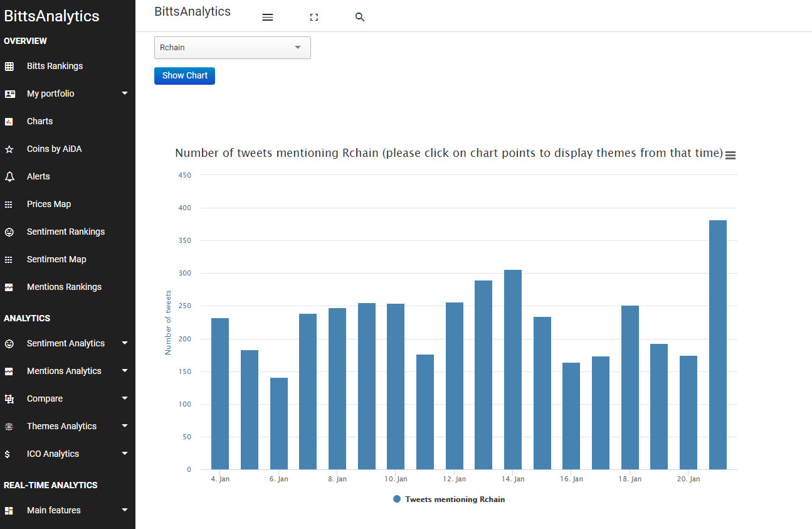Screen dimensions: 812x529
Task: Expand Sentiment Analytics submenu arrow
Action: [x=125, y=343]
